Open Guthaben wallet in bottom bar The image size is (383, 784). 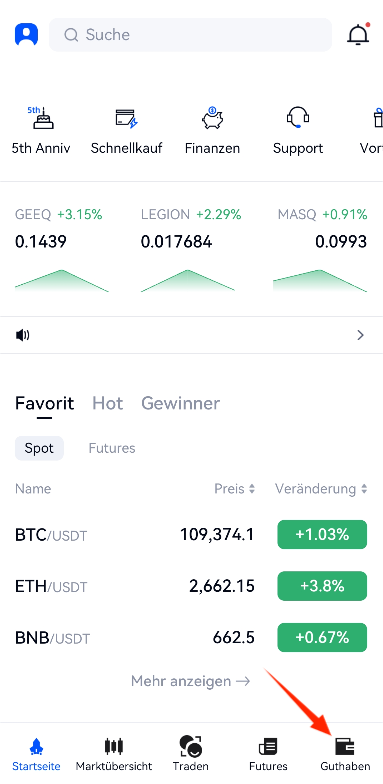[345, 754]
